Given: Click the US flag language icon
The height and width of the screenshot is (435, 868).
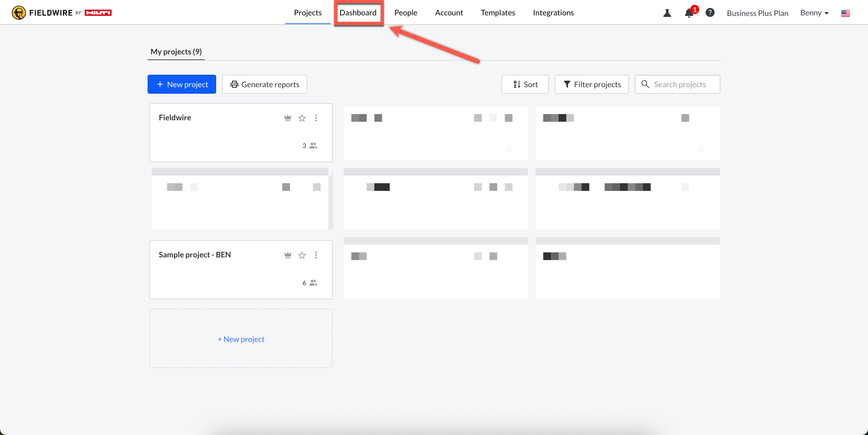Looking at the screenshot, I should (x=845, y=13).
